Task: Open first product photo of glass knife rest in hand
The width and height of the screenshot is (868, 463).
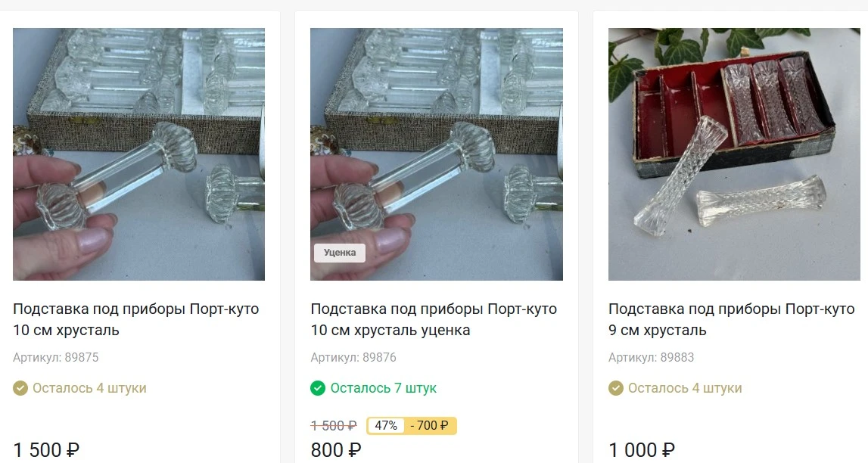Action: coord(138,154)
